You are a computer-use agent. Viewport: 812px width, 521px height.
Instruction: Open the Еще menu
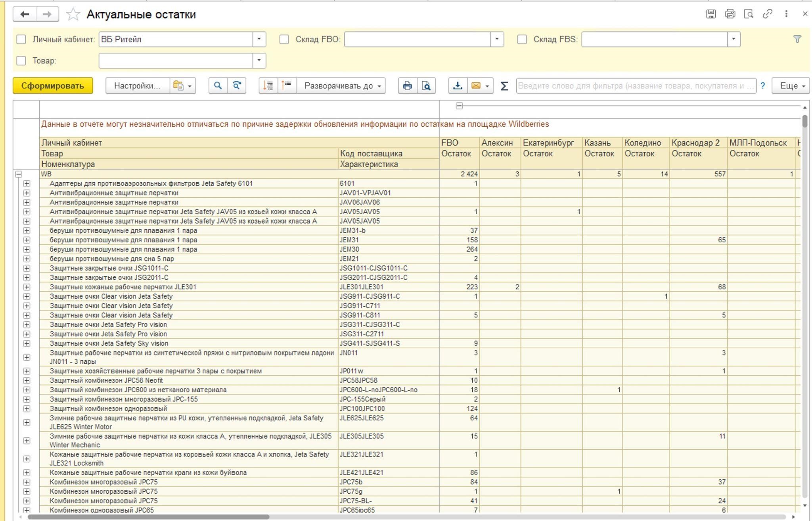pos(790,86)
